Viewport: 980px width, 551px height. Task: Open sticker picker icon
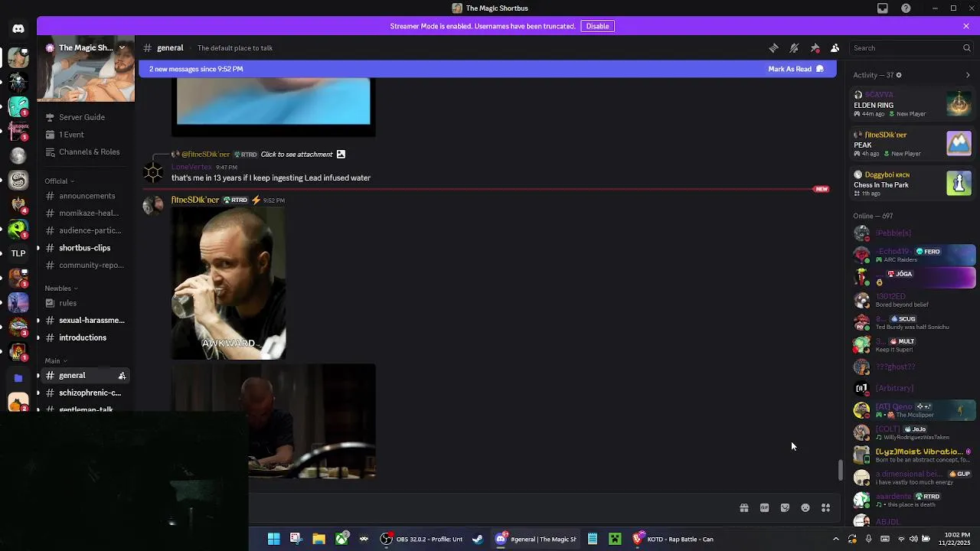click(x=785, y=508)
